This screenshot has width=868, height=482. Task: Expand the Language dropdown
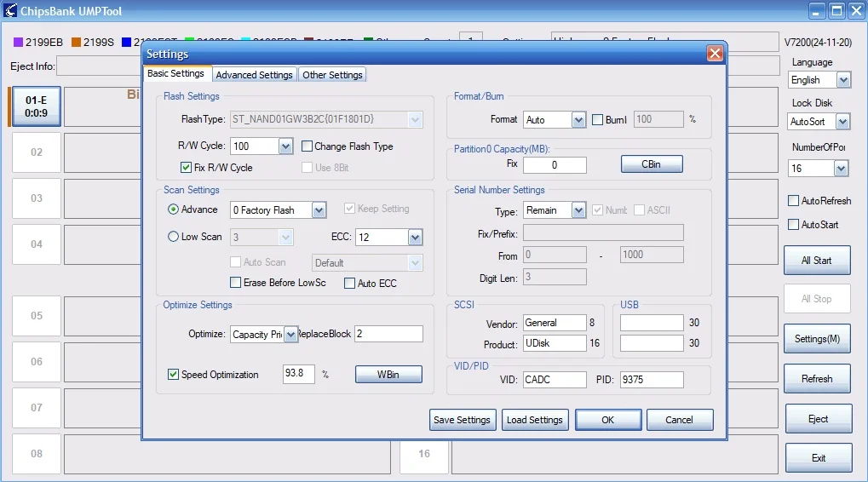coord(842,80)
